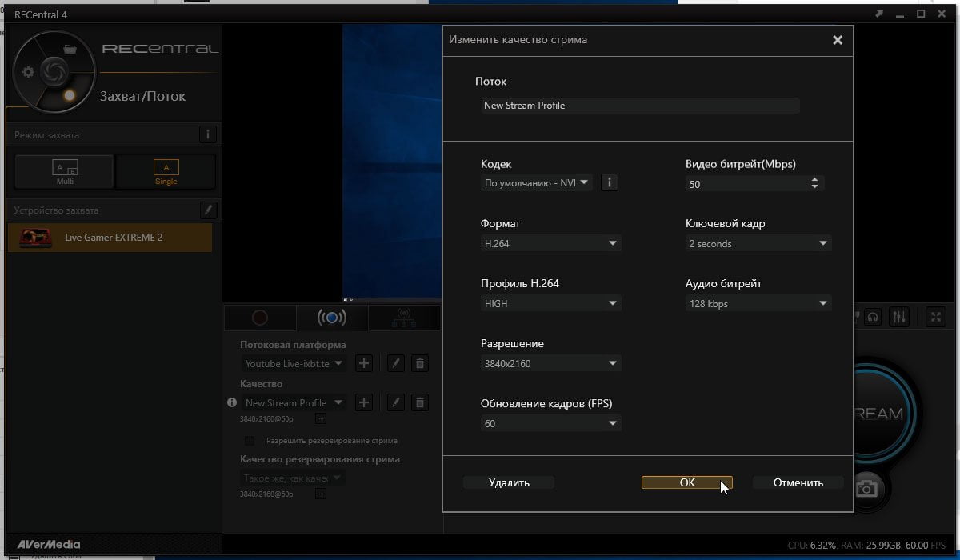Open the folder icon on the RECentral dial
The width and height of the screenshot is (960, 560).
tap(70, 50)
